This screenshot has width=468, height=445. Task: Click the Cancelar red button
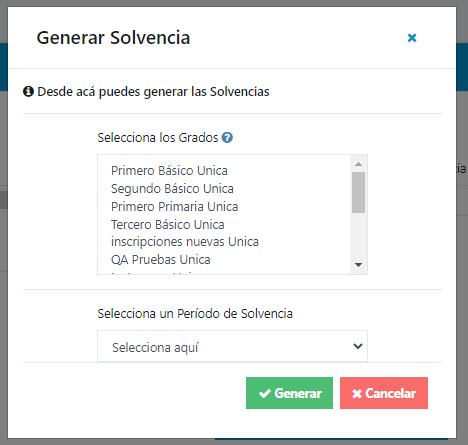pos(384,393)
